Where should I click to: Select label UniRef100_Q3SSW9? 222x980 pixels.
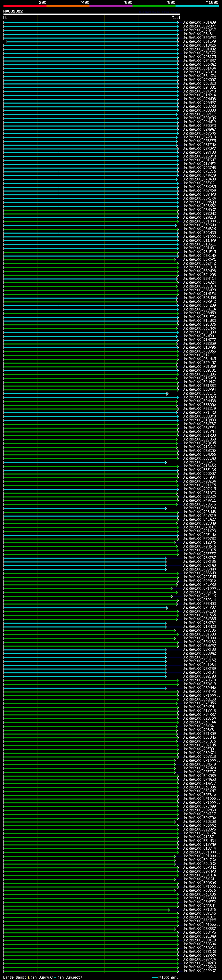[199, 573]
